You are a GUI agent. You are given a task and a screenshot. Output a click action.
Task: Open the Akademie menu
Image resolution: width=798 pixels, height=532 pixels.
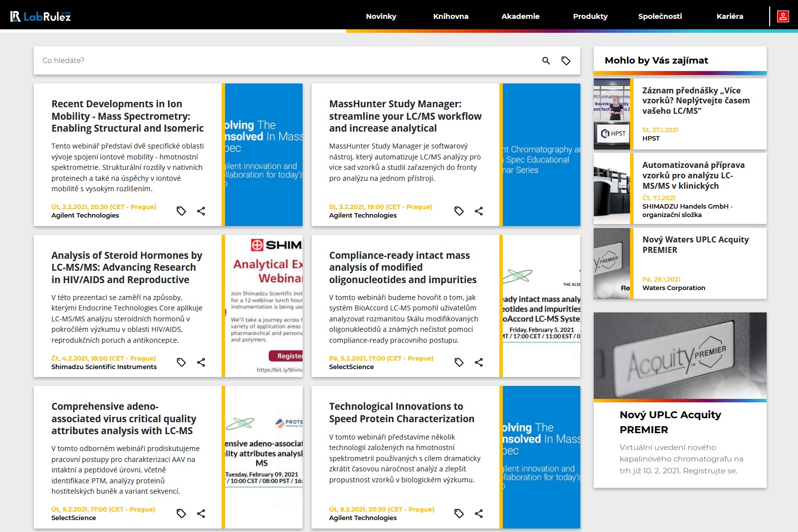point(520,16)
